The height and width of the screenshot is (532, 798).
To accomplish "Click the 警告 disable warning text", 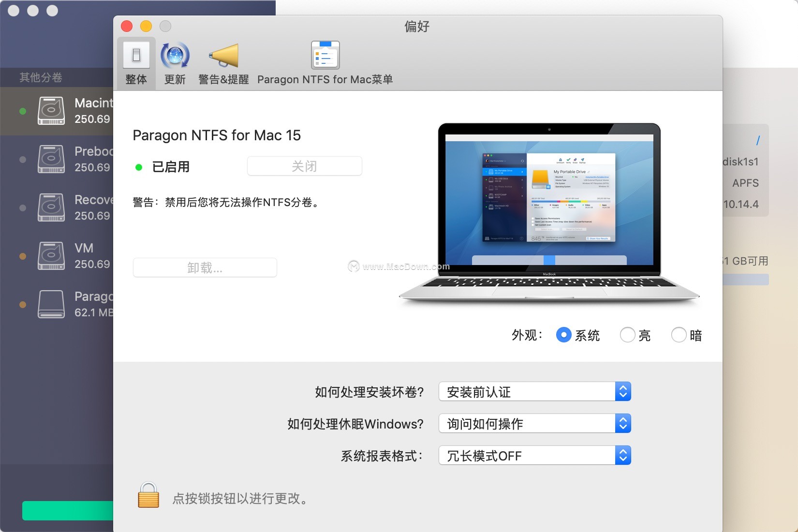I will click(x=227, y=202).
